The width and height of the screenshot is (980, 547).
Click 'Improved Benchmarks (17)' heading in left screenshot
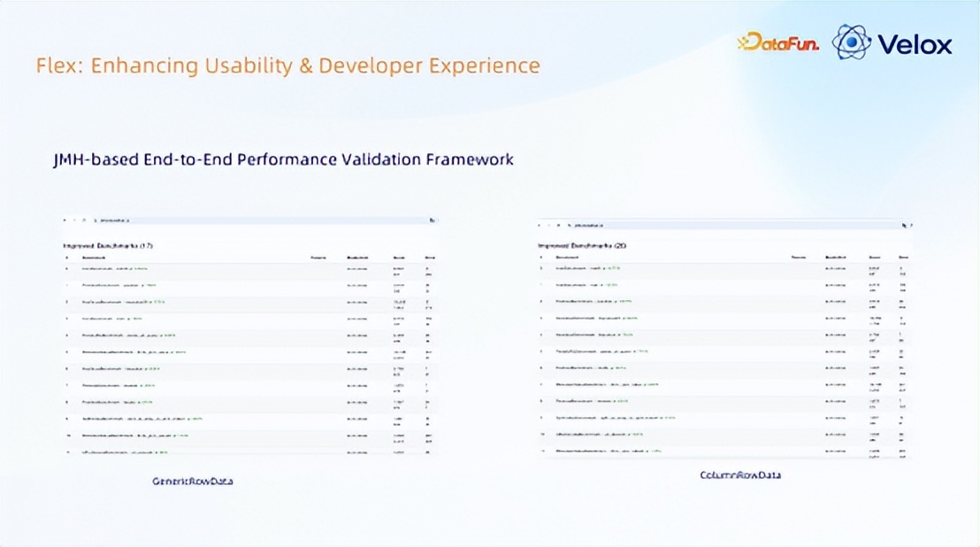pos(108,246)
